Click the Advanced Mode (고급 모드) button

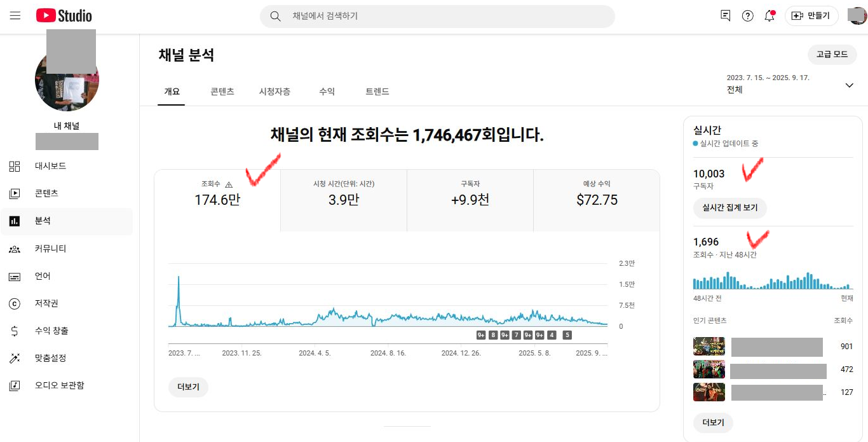click(832, 55)
